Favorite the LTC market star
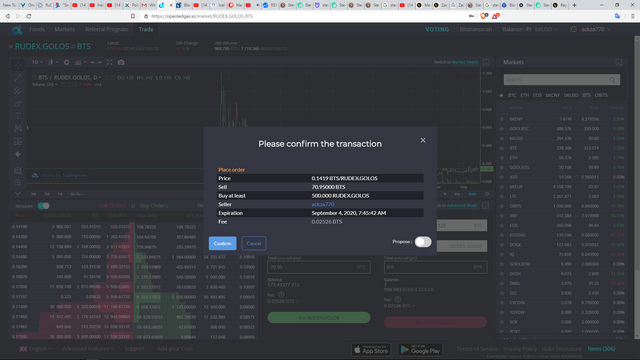640x360 pixels. [x=502, y=196]
